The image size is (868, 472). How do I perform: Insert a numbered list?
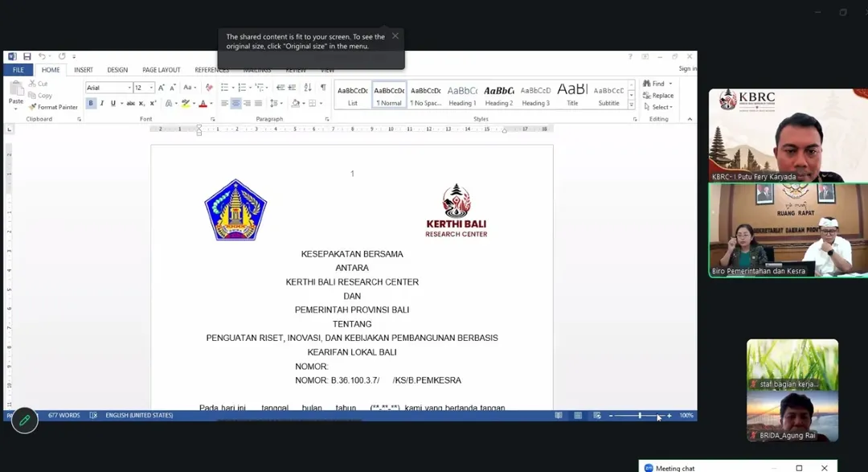pos(241,88)
